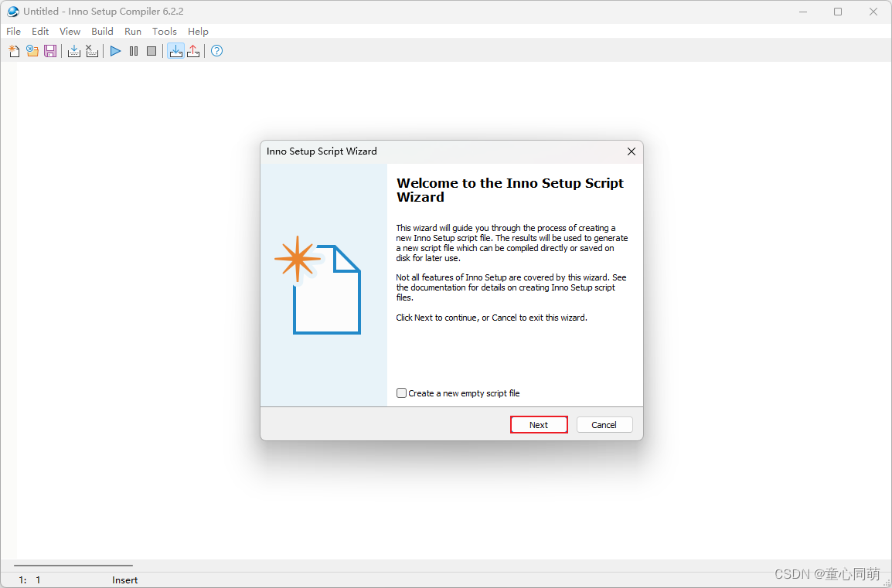Click the Stop Compile icon with X
This screenshot has width=892, height=588.
(x=91, y=51)
